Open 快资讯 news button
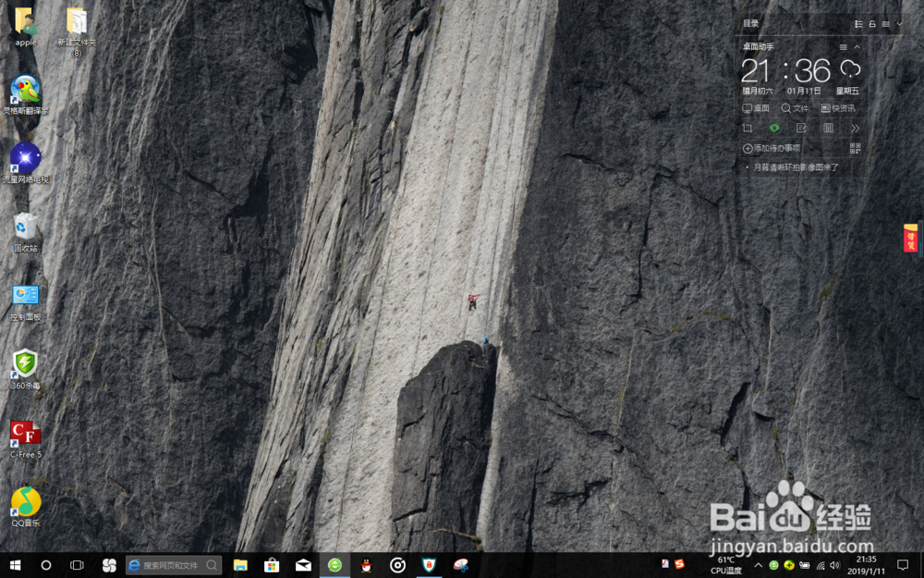The image size is (924, 578). pos(838,108)
